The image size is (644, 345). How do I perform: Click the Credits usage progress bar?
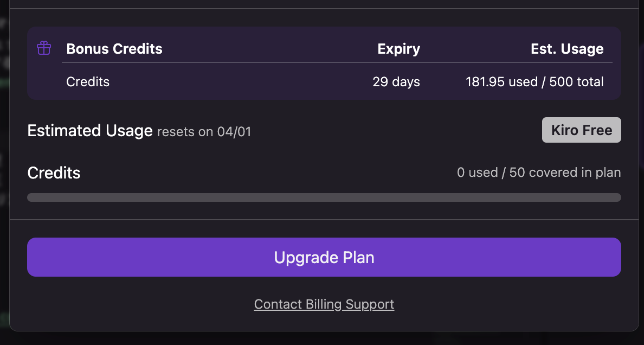(x=324, y=197)
